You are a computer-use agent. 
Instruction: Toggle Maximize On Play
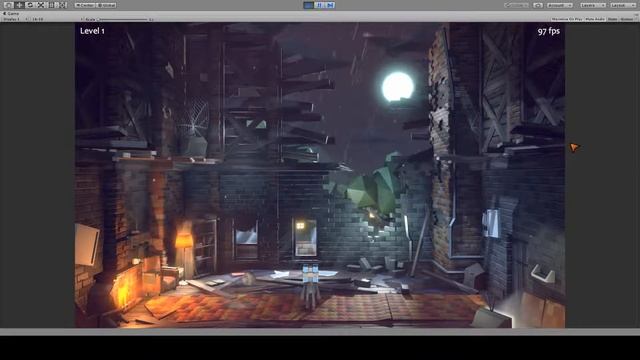tap(567, 19)
